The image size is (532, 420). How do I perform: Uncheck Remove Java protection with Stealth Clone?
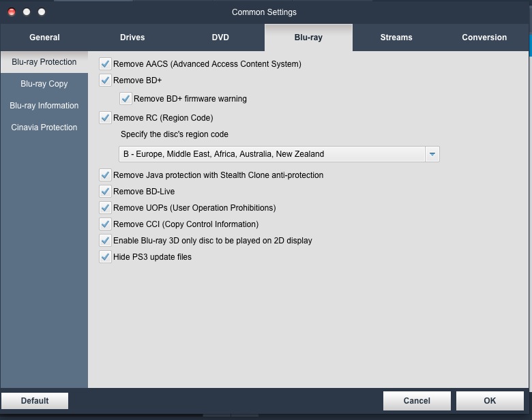(105, 175)
